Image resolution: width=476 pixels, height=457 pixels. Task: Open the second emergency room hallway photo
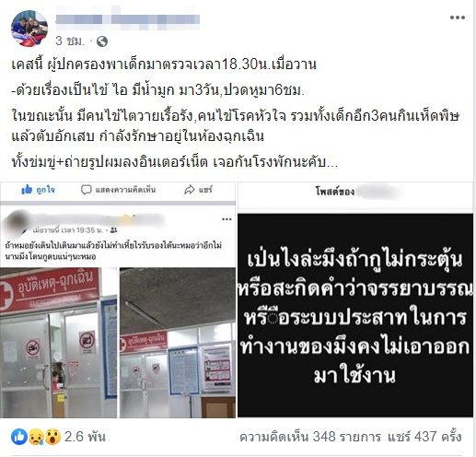click(178, 343)
